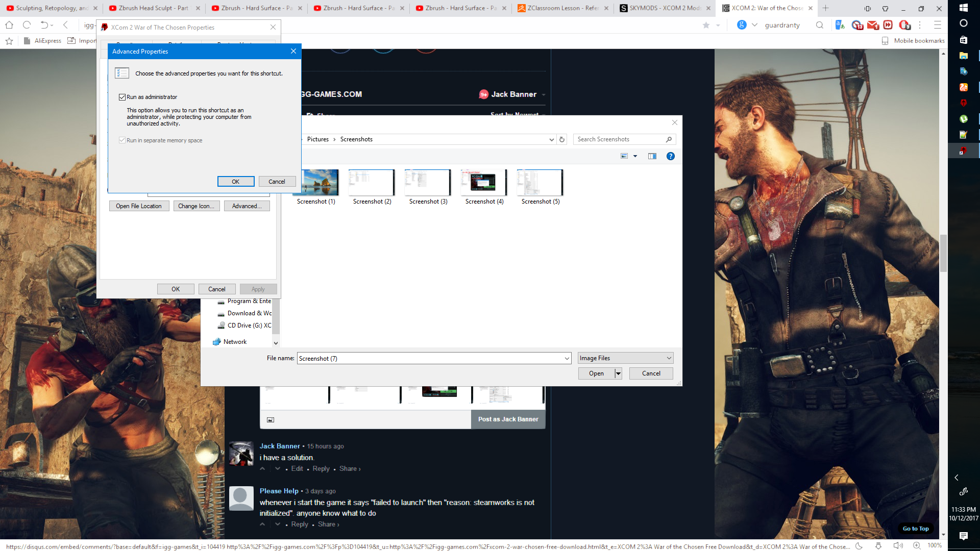Switch to ZClassroom Lesson tab
This screenshot has height=551, width=980.
point(563,8)
